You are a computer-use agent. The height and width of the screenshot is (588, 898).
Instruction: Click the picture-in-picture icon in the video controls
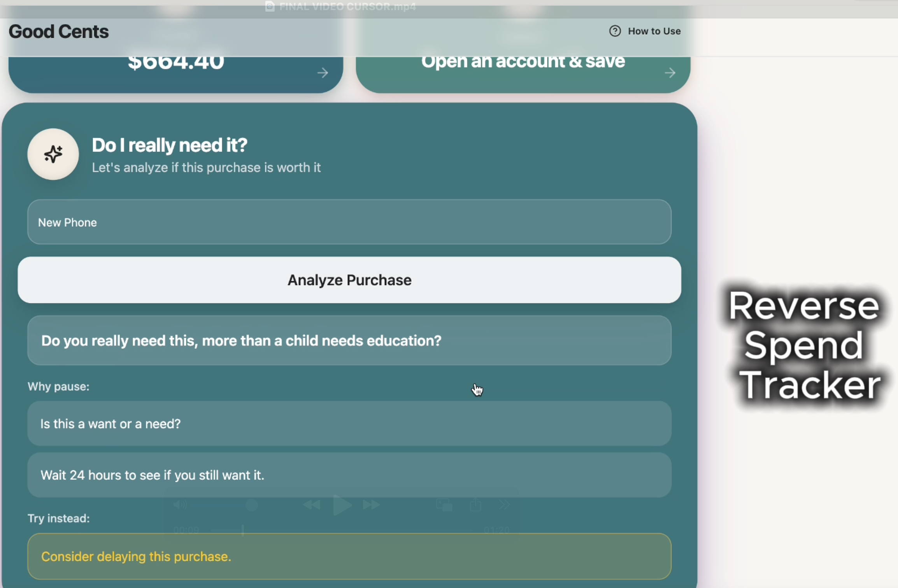pyautogui.click(x=444, y=505)
